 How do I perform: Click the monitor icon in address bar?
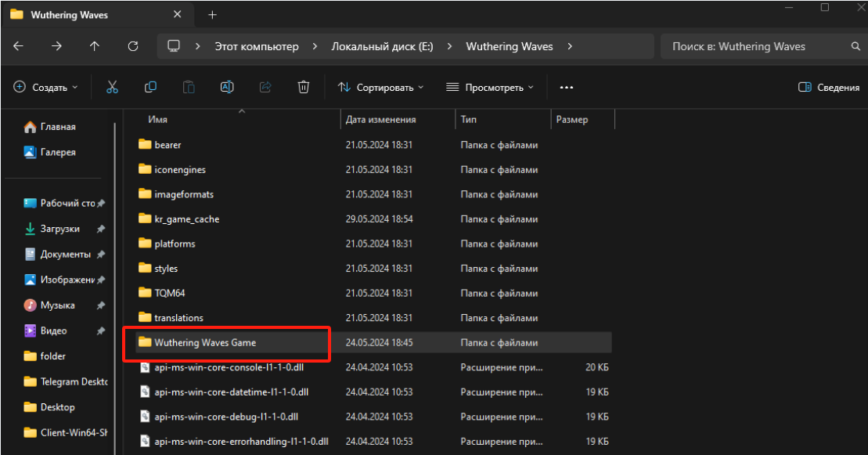(174, 46)
